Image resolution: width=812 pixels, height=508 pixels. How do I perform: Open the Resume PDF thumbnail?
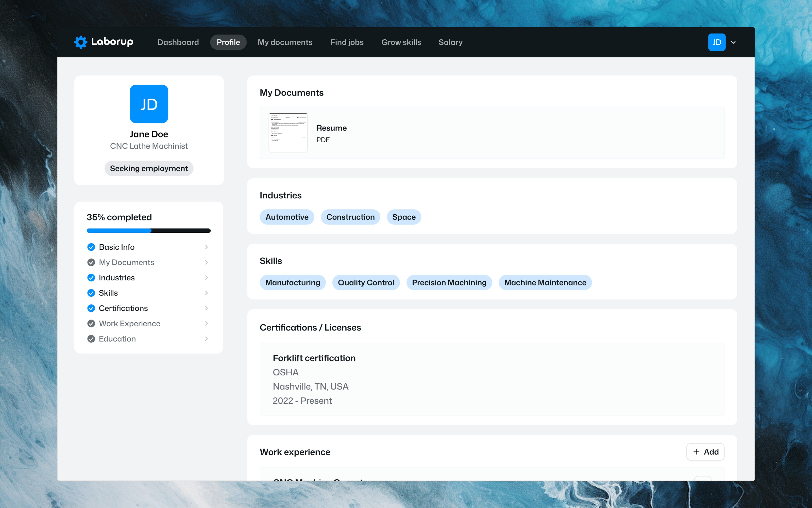288,133
